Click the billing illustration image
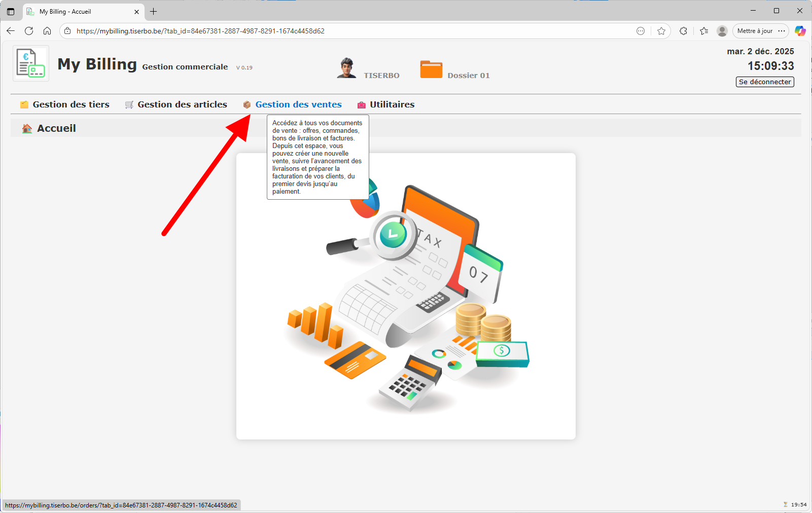 [x=406, y=304]
